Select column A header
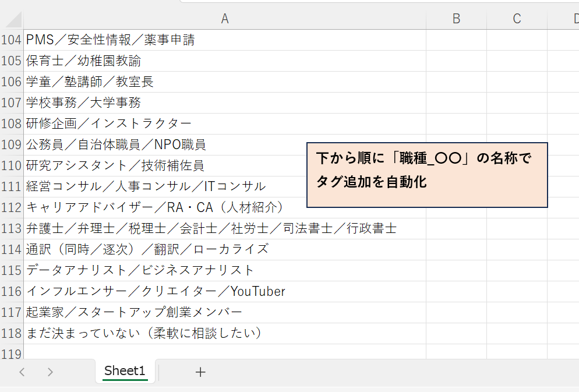 click(x=225, y=19)
